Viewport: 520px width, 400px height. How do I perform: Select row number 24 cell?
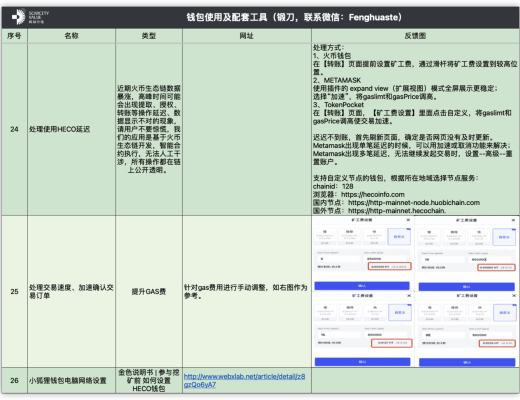[x=14, y=129]
